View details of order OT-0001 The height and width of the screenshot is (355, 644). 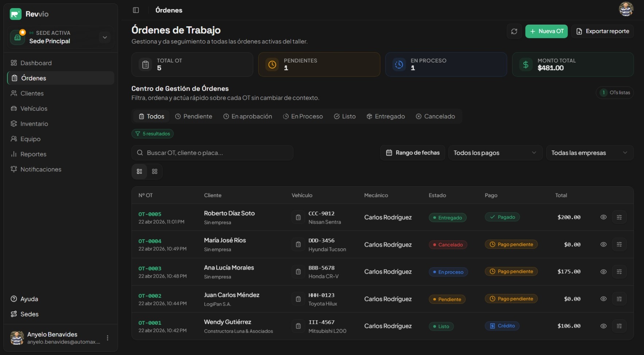tap(603, 326)
